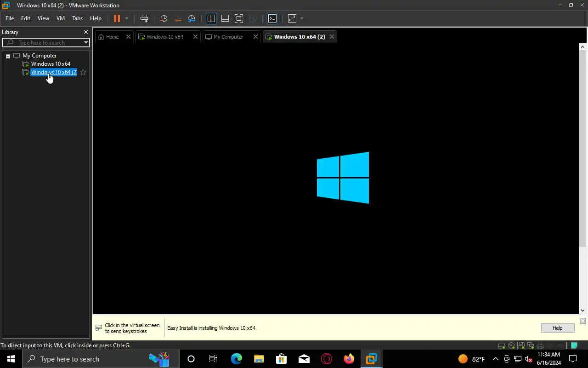The height and width of the screenshot is (368, 588).
Task: Open Cortana from the taskbar
Action: pos(191,359)
